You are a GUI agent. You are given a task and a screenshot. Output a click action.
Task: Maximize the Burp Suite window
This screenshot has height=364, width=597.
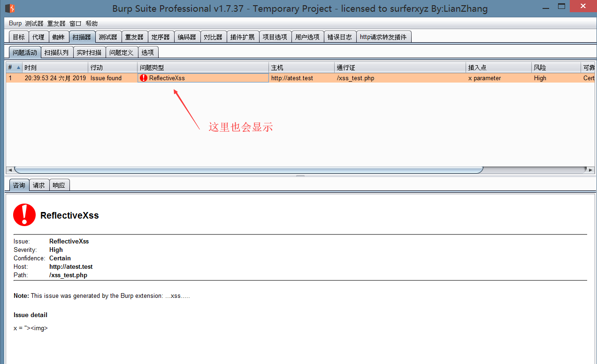point(561,7)
